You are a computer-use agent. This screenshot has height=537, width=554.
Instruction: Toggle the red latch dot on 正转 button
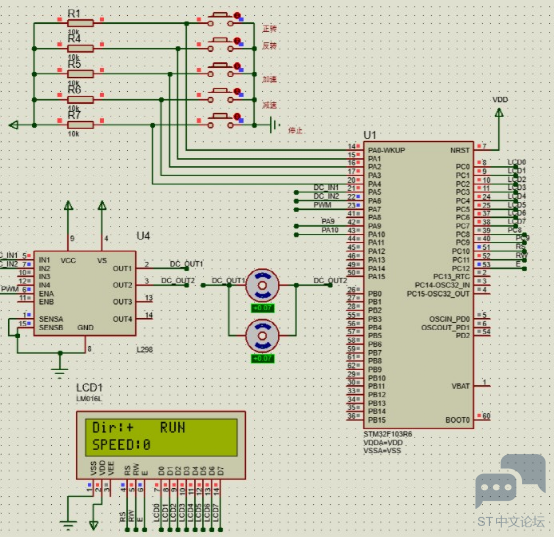[237, 16]
